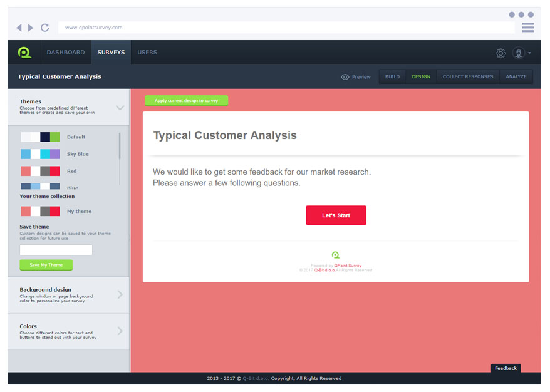Image resolution: width=550 pixels, height=392 pixels.
Task: Open the Feedback tab button
Action: click(x=506, y=368)
